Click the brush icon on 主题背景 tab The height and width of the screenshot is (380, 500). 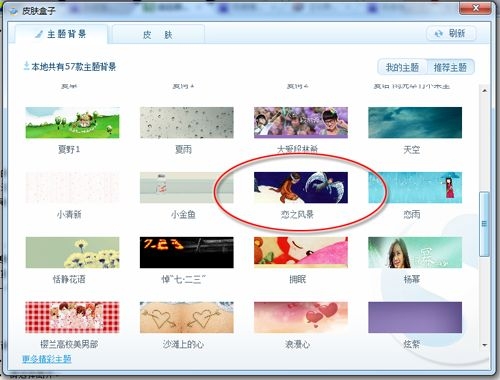tap(39, 34)
